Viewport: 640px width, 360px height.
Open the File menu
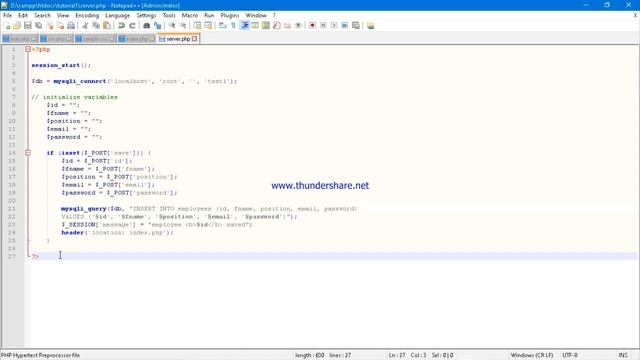click(x=7, y=15)
